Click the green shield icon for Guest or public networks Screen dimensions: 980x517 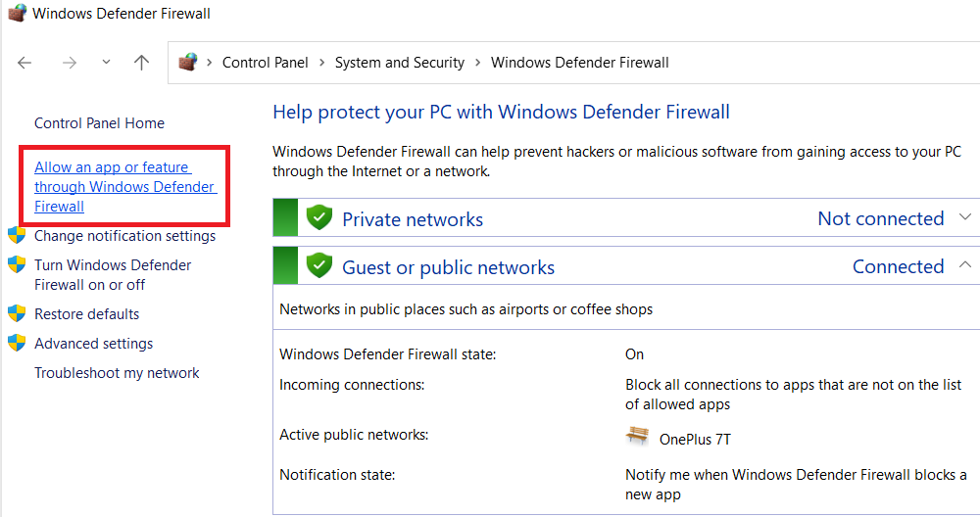point(319,265)
